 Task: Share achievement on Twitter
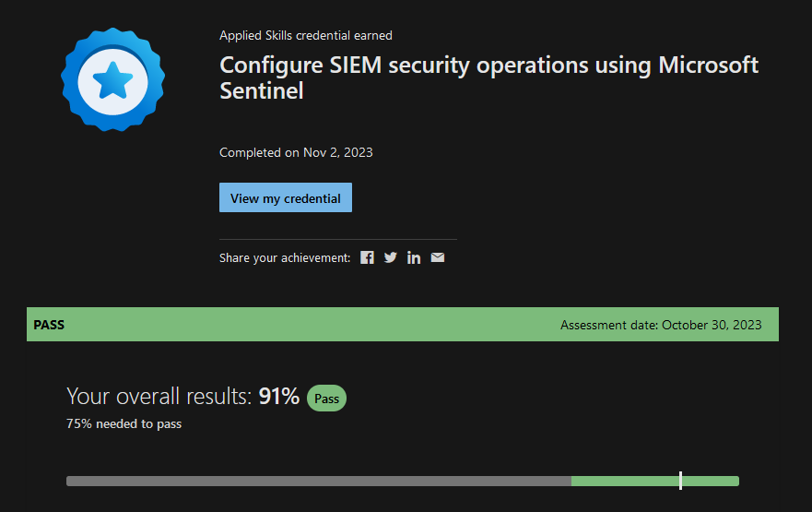pyautogui.click(x=391, y=257)
